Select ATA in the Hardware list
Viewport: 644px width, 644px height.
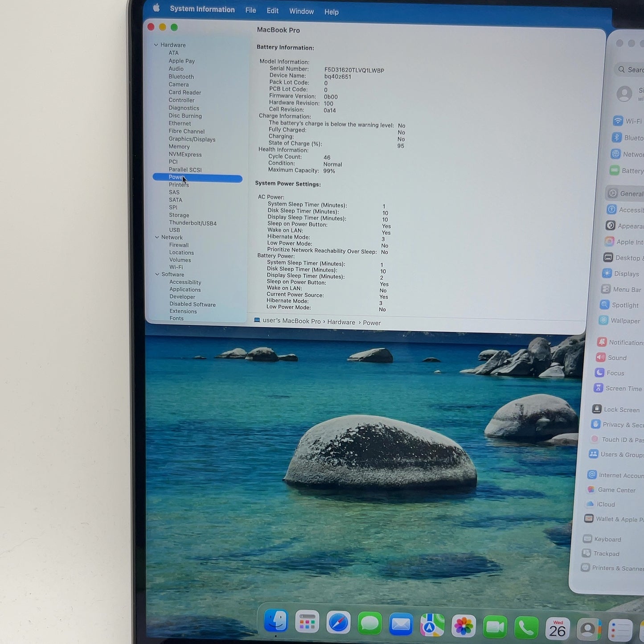click(x=173, y=53)
